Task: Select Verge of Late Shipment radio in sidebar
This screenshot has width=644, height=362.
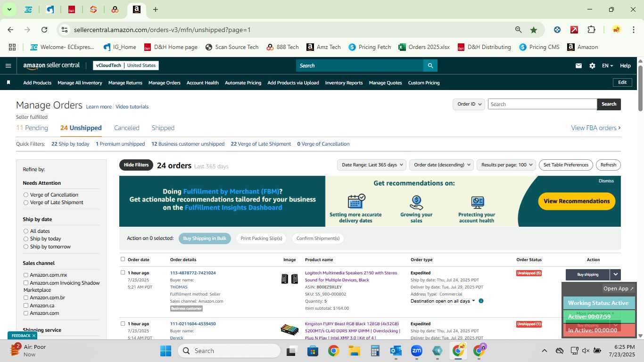Action: pyautogui.click(x=26, y=202)
